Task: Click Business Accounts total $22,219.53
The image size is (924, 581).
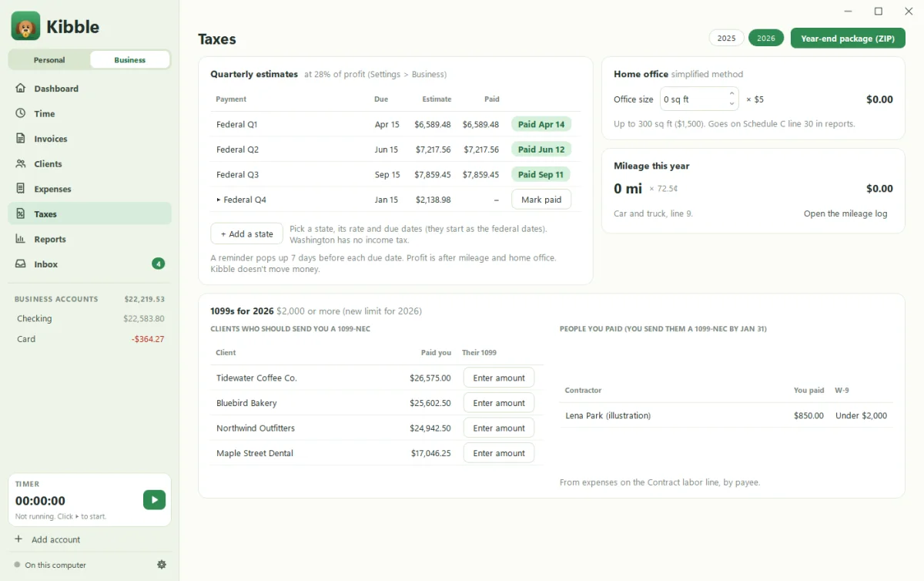Action: [145, 299]
